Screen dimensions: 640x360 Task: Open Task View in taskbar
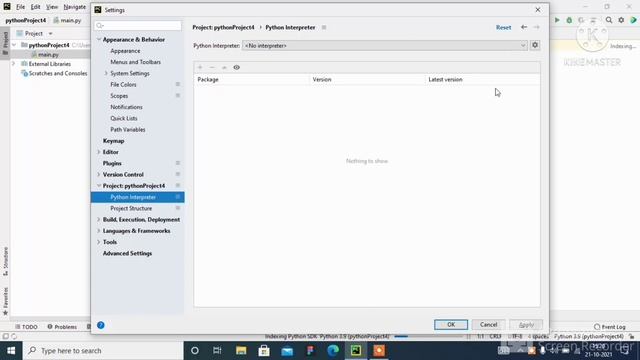[217, 351]
